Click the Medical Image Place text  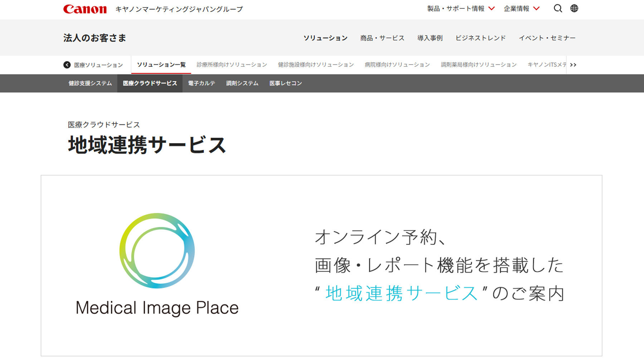coord(157,308)
